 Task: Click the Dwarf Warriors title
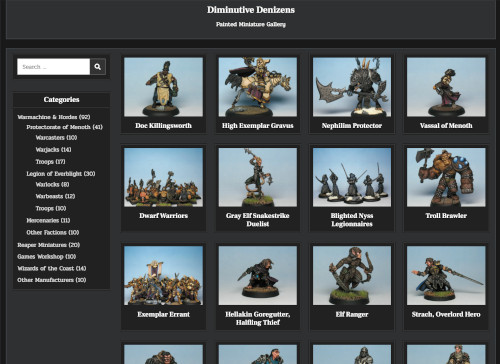pyautogui.click(x=163, y=216)
